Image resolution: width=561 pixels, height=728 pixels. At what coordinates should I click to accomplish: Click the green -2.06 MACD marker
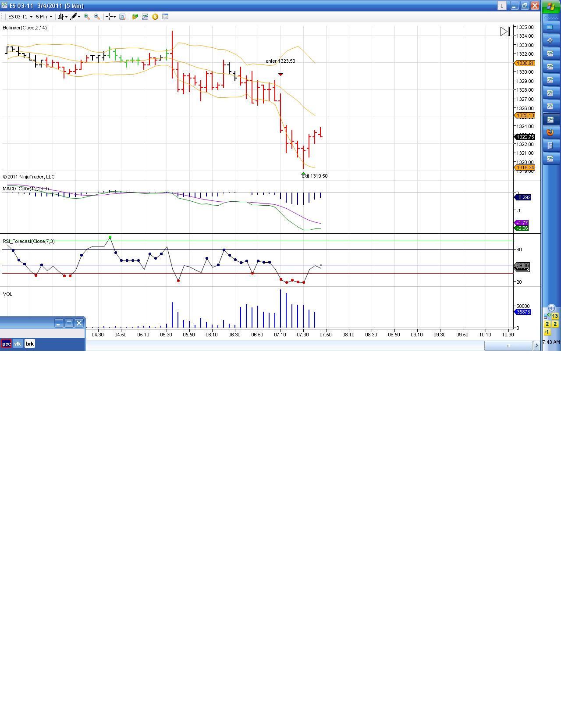point(522,228)
